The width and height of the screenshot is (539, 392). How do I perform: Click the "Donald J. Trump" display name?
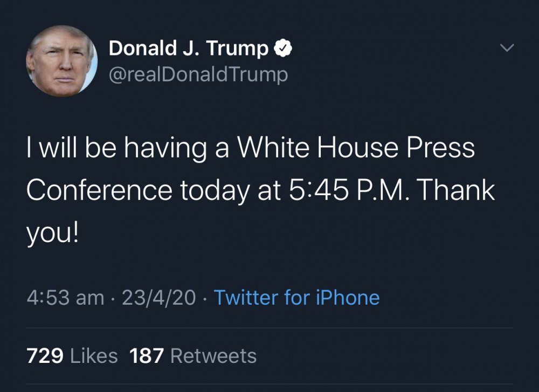pos(188,49)
